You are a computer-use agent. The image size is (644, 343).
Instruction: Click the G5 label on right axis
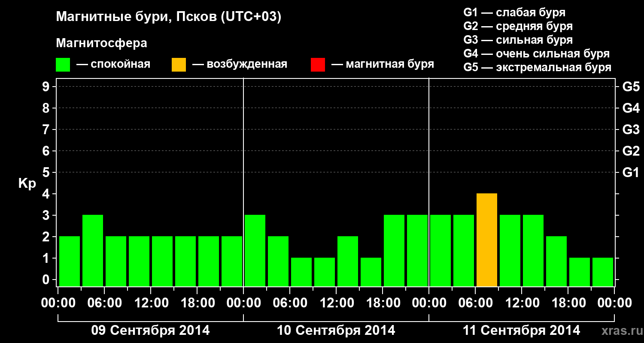(x=631, y=87)
